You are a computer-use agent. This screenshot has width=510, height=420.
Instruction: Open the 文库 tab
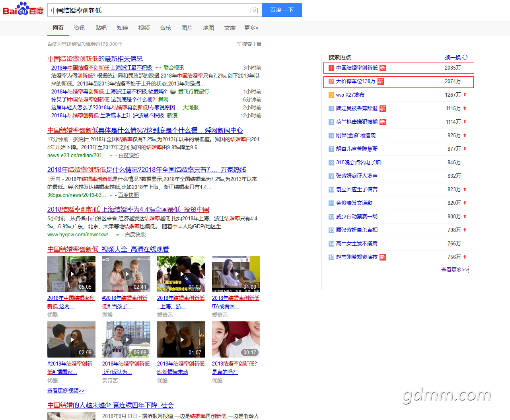(230, 28)
